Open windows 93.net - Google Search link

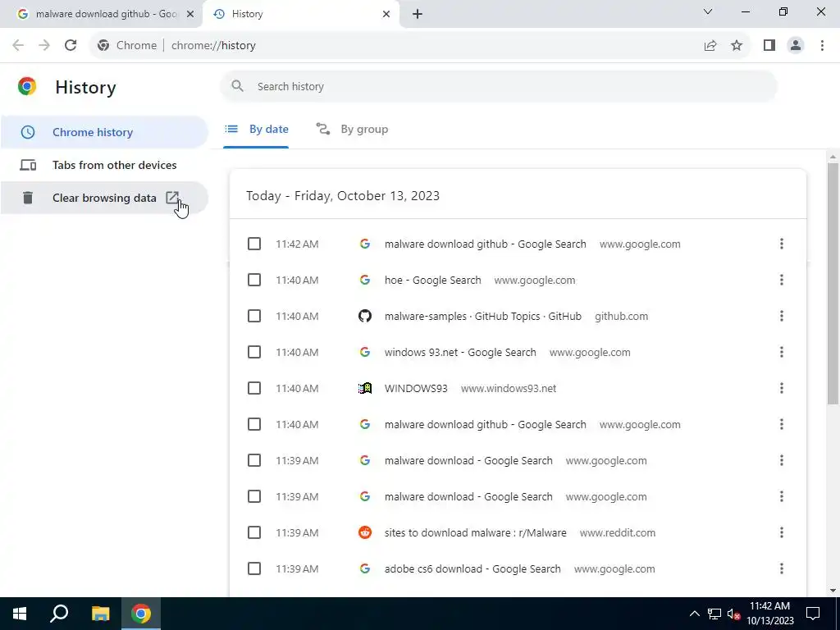coord(460,352)
